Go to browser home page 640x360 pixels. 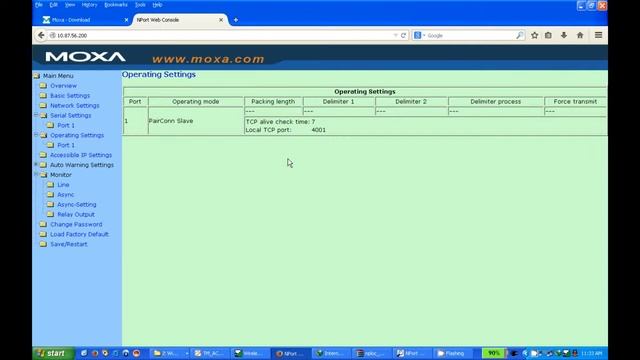point(580,36)
